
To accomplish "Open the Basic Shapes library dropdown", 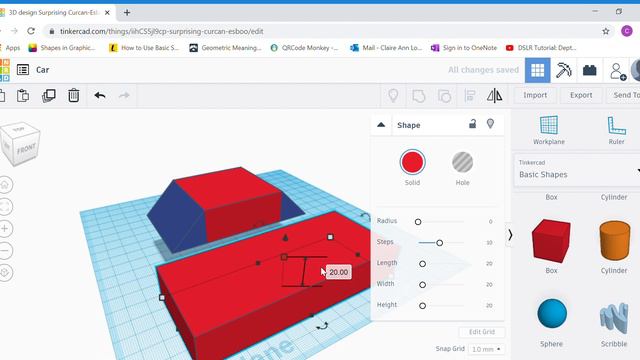I will [x=577, y=170].
